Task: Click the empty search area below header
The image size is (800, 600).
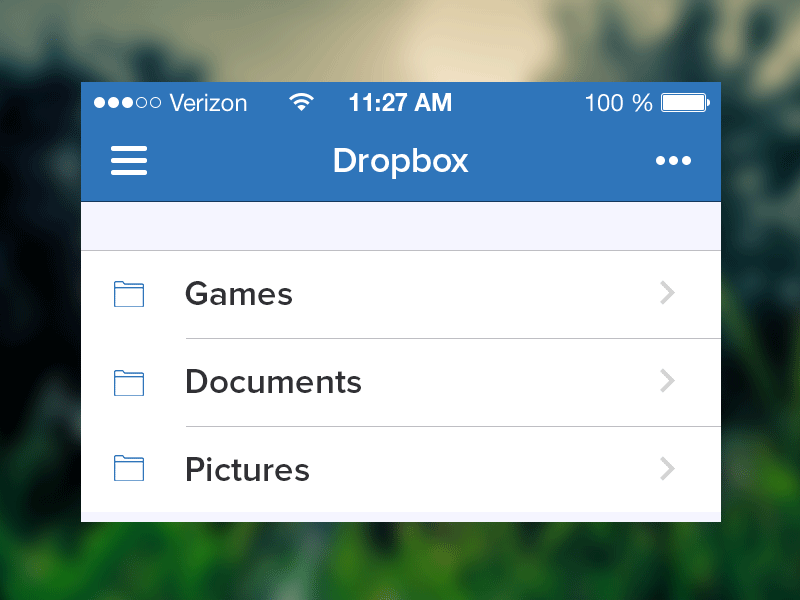Action: point(400,225)
